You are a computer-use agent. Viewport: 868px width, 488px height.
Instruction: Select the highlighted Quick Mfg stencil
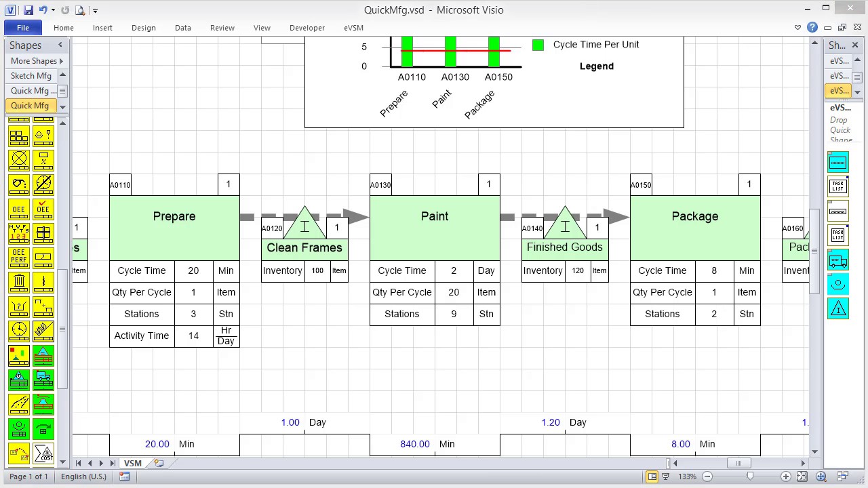tap(30, 106)
